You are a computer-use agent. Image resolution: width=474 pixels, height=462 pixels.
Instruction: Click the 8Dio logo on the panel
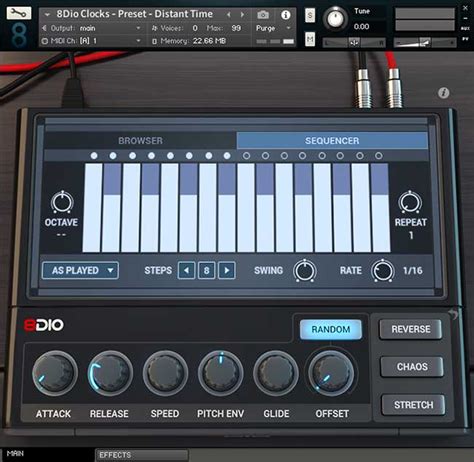coord(44,325)
